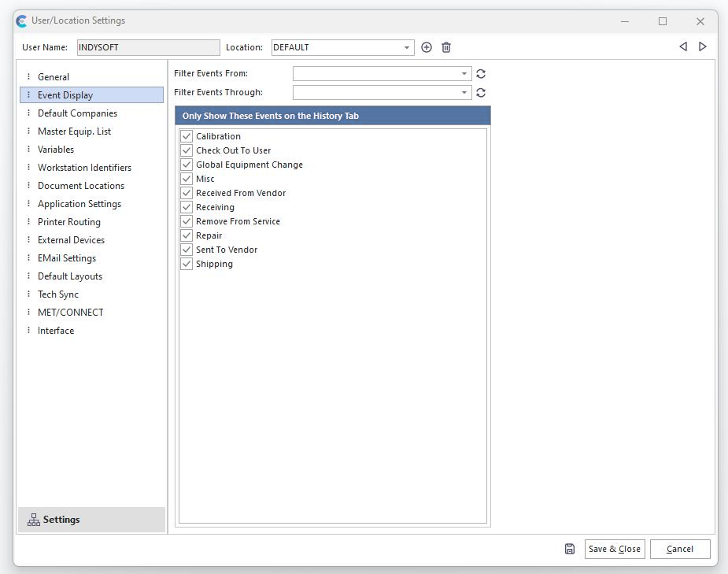Select Default Layouts item
Image resolution: width=728 pixels, height=574 pixels.
point(92,276)
